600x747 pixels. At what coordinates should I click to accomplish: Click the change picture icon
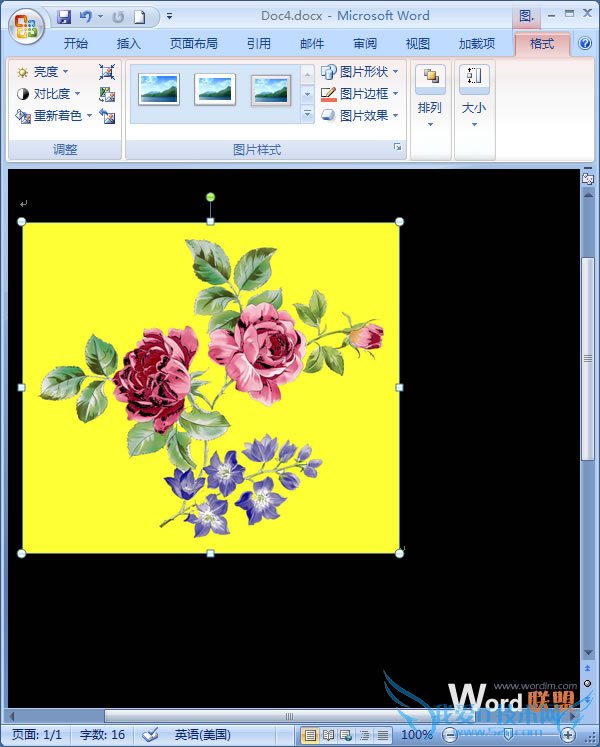[107, 94]
